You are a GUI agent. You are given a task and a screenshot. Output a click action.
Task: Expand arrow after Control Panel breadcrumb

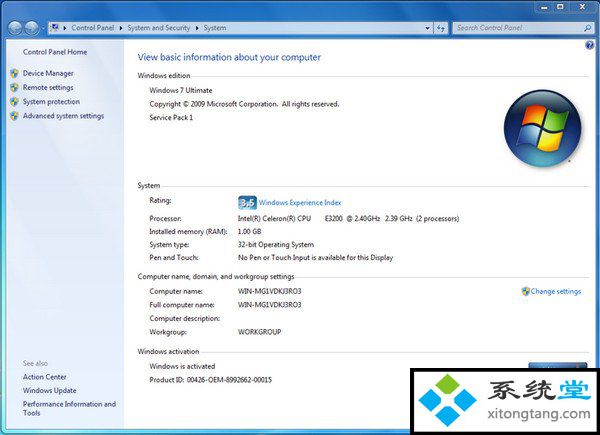pos(121,28)
